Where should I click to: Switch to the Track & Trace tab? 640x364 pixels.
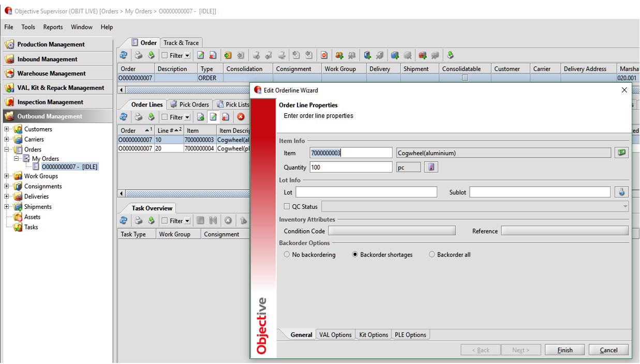(181, 43)
